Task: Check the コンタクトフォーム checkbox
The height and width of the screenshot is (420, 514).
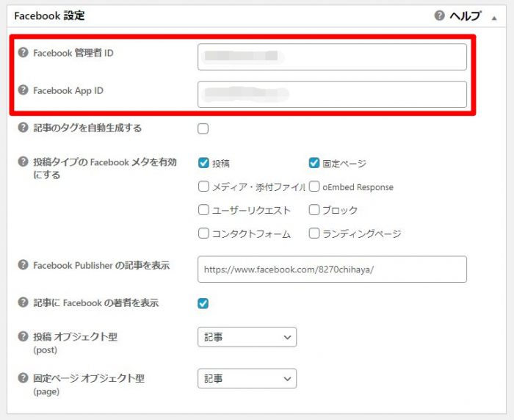Action: 203,233
